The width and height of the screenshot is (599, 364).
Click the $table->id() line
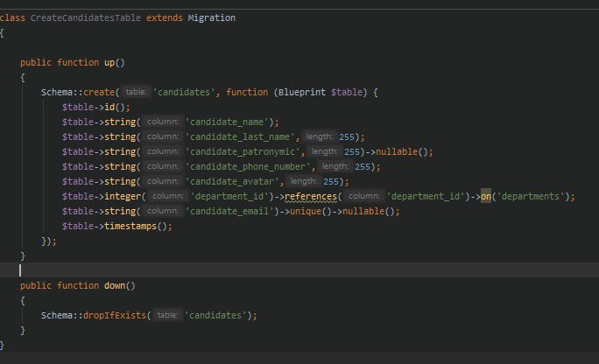pos(95,108)
